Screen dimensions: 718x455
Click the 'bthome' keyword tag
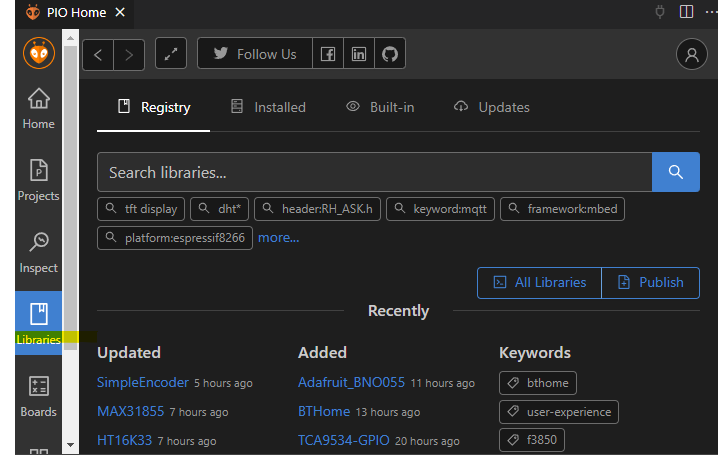tap(538, 383)
